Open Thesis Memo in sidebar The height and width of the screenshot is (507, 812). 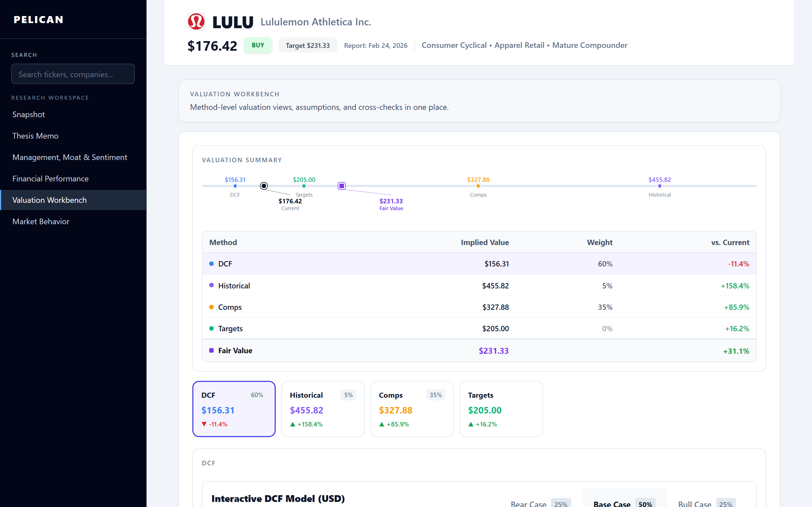click(36, 136)
